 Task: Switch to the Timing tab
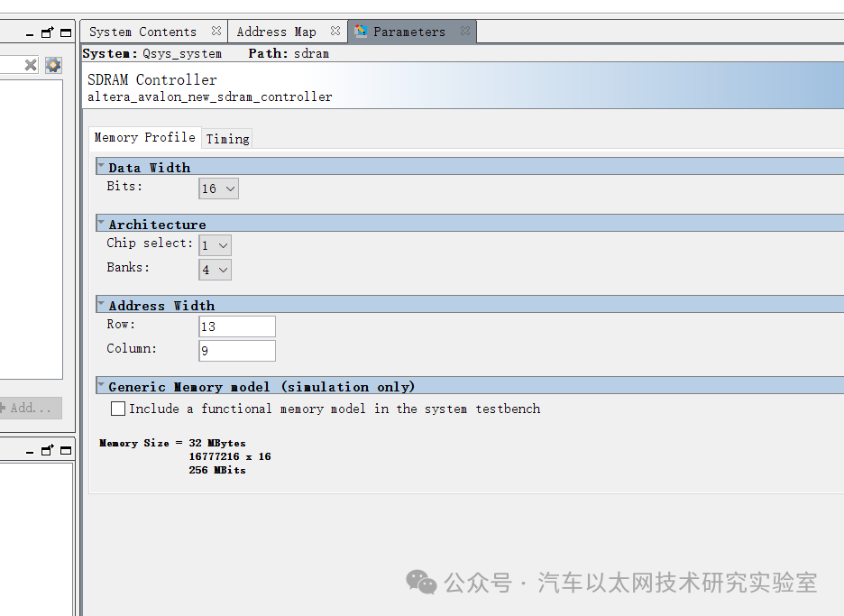tap(228, 139)
